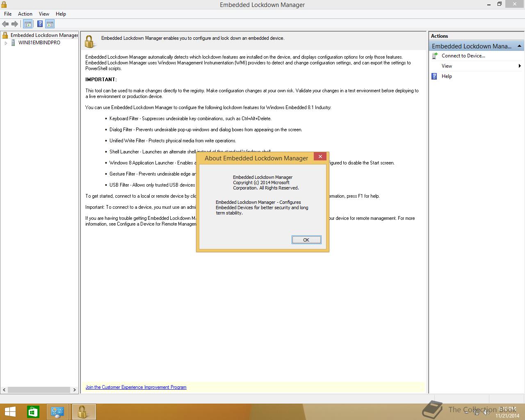This screenshot has width=525, height=420.
Task: Open the Windows Store taskbar icon
Action: click(x=33, y=412)
